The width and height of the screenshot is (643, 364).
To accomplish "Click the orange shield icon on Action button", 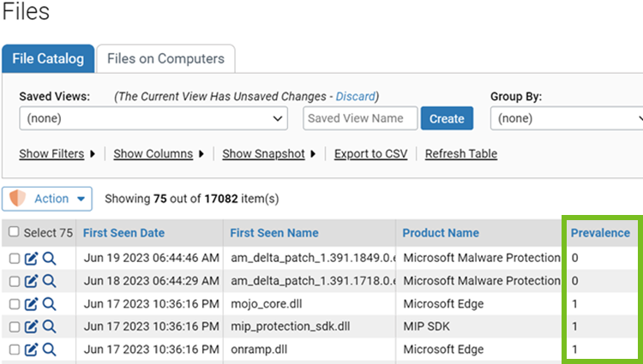I will (x=18, y=199).
